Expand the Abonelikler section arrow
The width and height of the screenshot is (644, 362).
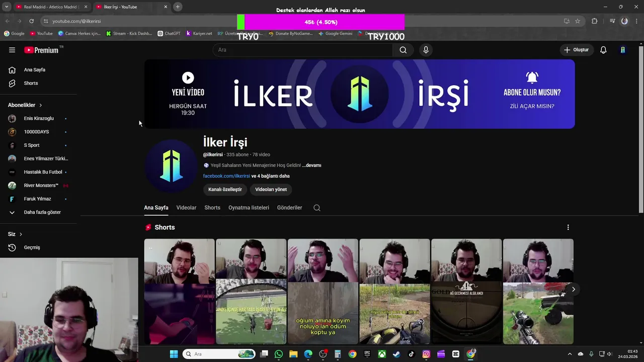pyautogui.click(x=40, y=105)
